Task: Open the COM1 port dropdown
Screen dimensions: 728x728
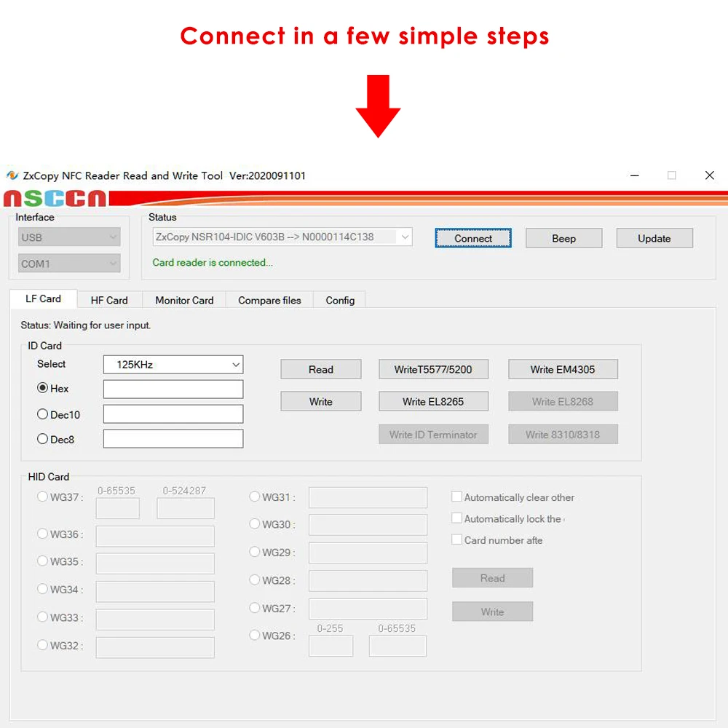Action: pyautogui.click(x=69, y=264)
